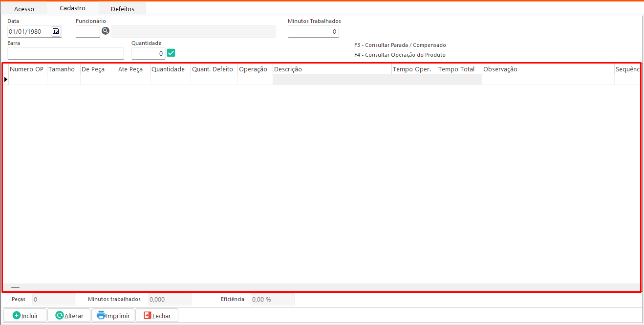Viewport: 644px width, 325px height.
Task: Click the Barra input field
Action: (x=65, y=53)
